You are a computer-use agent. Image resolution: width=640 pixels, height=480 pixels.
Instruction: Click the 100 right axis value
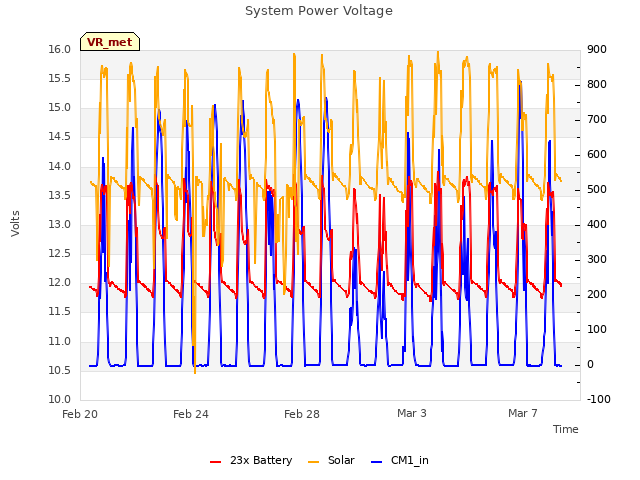point(597,329)
